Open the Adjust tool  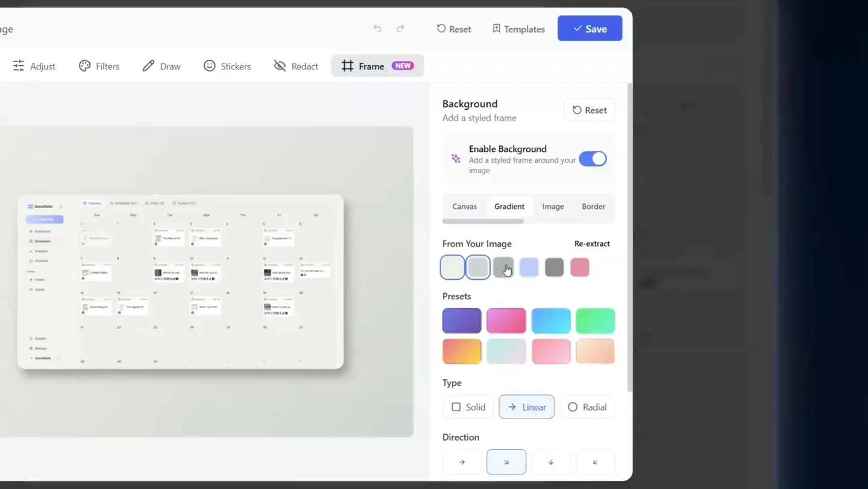pos(34,66)
